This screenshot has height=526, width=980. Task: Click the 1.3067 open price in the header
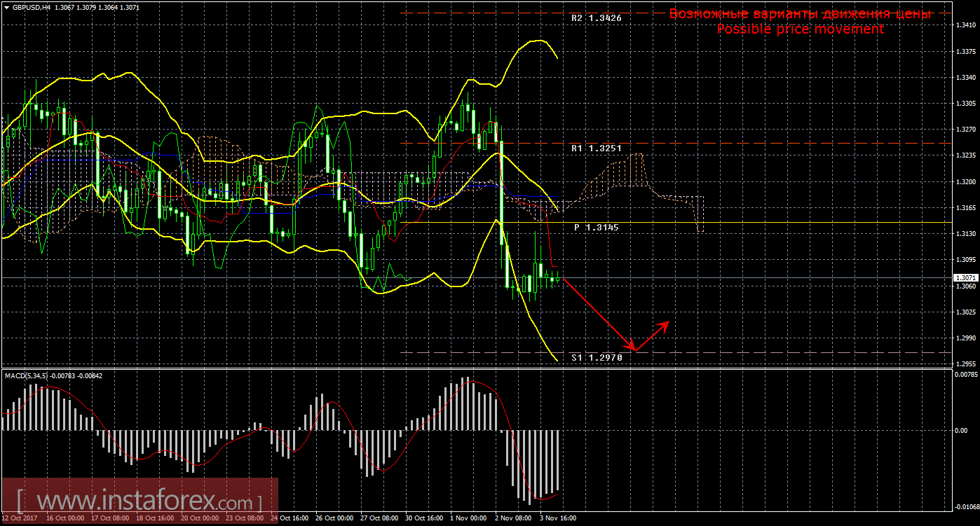coord(63,7)
